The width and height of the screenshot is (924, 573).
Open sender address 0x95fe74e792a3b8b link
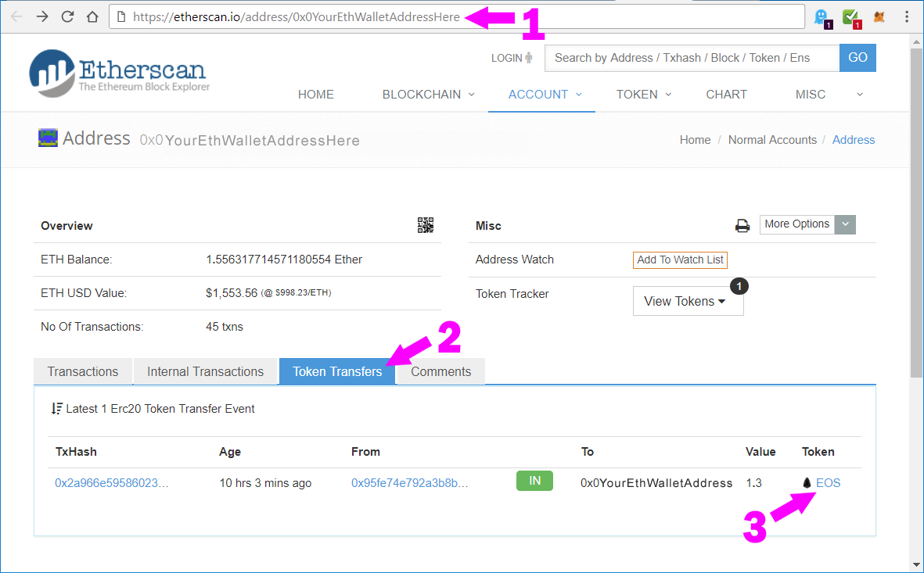pyautogui.click(x=409, y=483)
